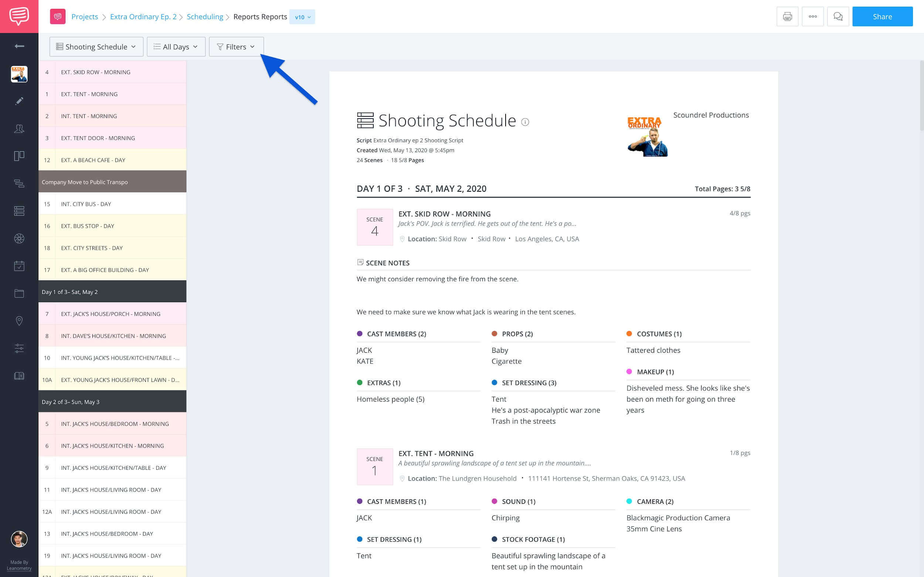This screenshot has height=577, width=924.
Task: Open the project files folder icon
Action: [x=19, y=293]
